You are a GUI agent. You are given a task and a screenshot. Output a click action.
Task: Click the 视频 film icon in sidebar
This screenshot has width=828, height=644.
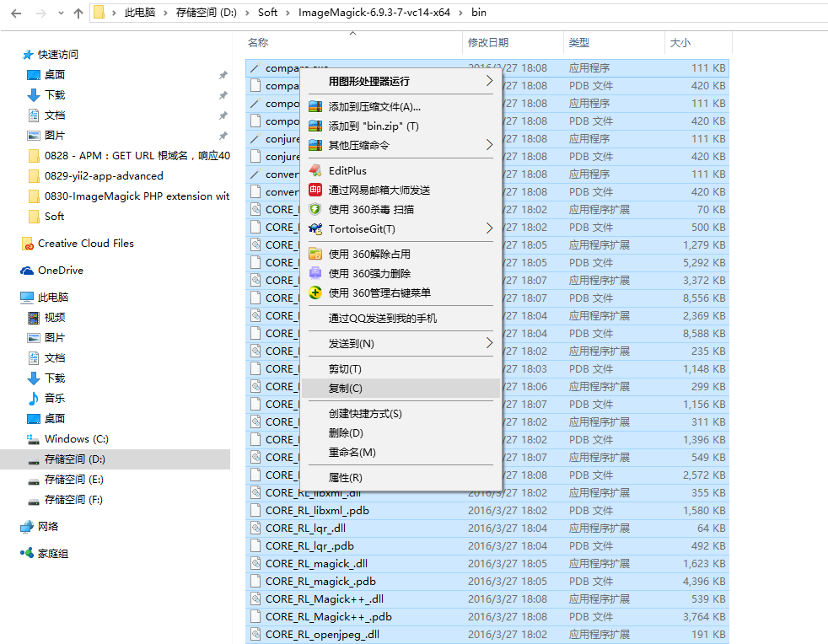(33, 317)
